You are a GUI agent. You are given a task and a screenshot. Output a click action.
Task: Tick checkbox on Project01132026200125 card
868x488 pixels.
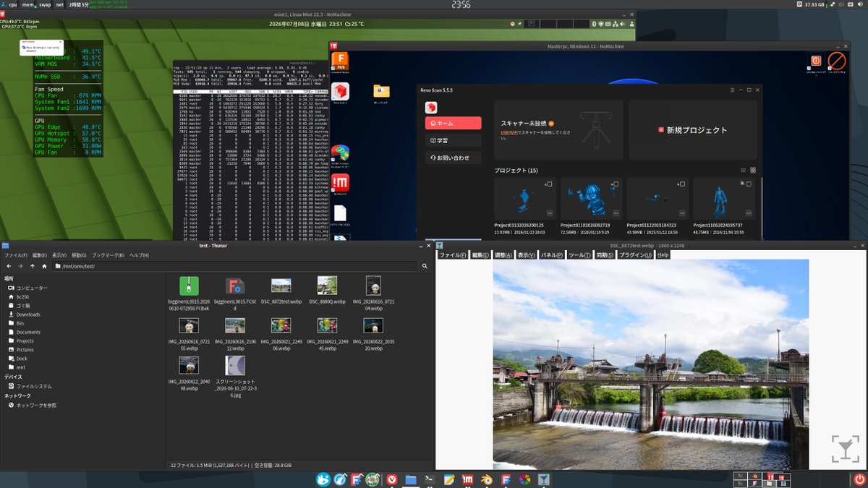tap(549, 184)
